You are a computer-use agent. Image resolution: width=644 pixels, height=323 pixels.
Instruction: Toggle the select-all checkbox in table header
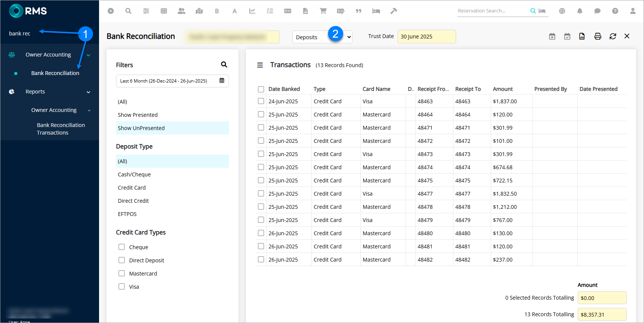pyautogui.click(x=261, y=89)
